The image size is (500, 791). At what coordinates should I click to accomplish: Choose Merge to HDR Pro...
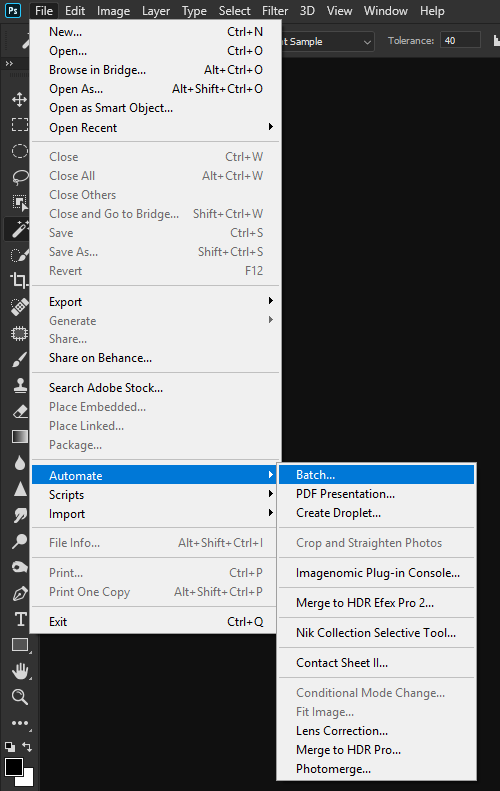376,750
